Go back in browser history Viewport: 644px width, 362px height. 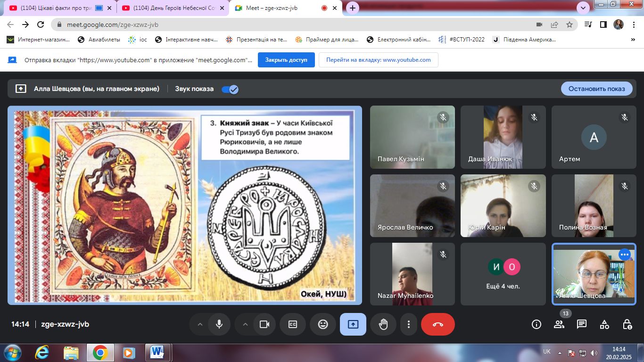[11, 25]
